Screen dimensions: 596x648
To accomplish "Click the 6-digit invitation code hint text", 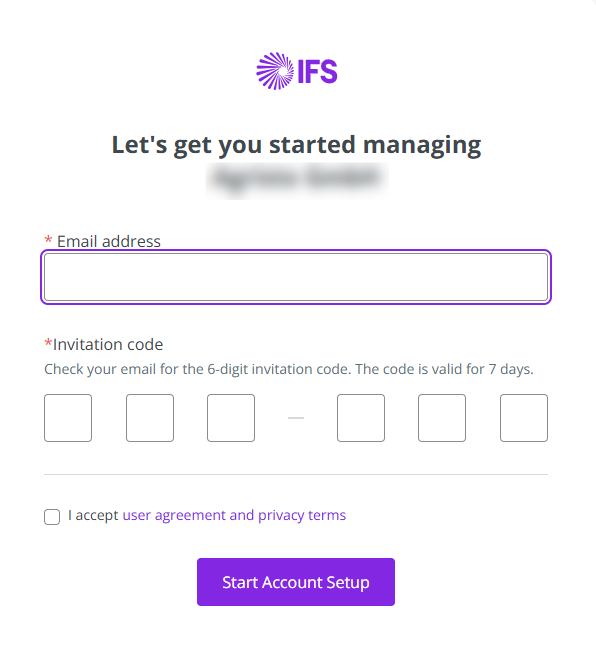I will coord(288,369).
